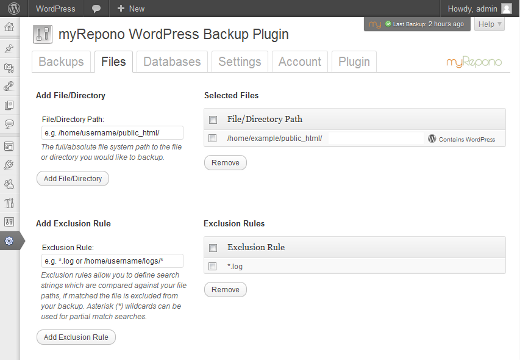The width and height of the screenshot is (520, 360).
Task: Switch to the Databases tab
Action: (172, 62)
